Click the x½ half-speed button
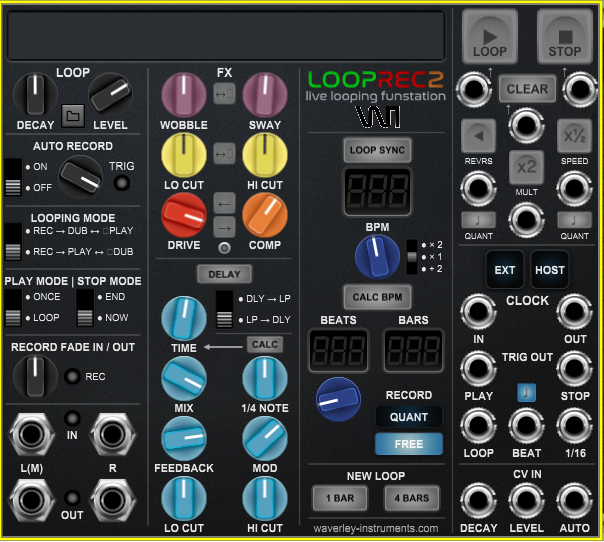Image resolution: width=604 pixels, height=542 pixels. [x=574, y=135]
